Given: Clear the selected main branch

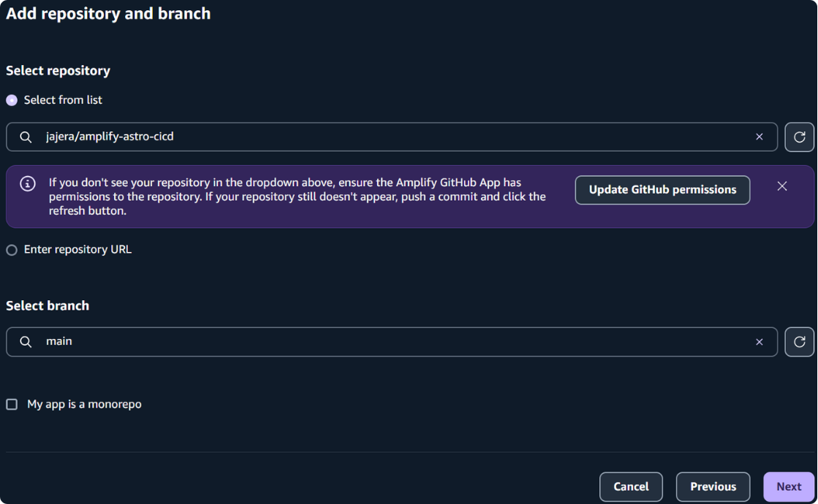Looking at the screenshot, I should point(759,342).
